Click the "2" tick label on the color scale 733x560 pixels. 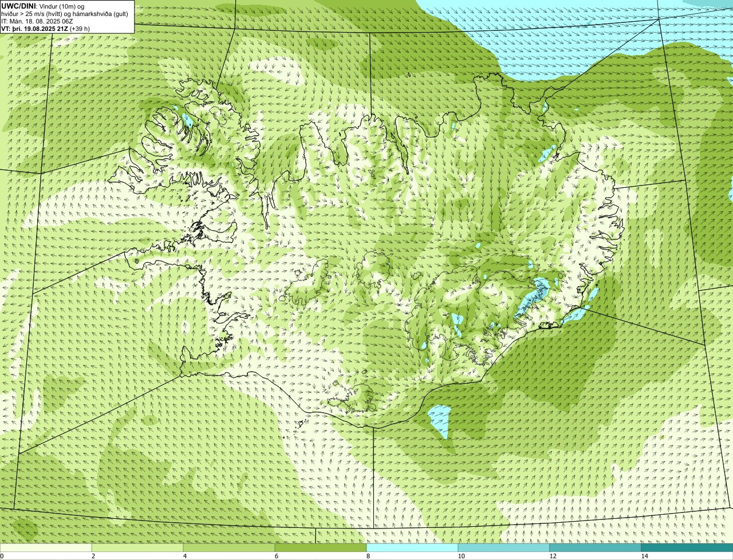[x=93, y=556]
